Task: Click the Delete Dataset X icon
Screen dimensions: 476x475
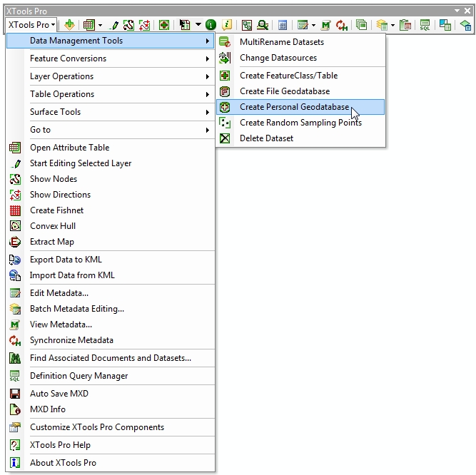Action: 225,138
